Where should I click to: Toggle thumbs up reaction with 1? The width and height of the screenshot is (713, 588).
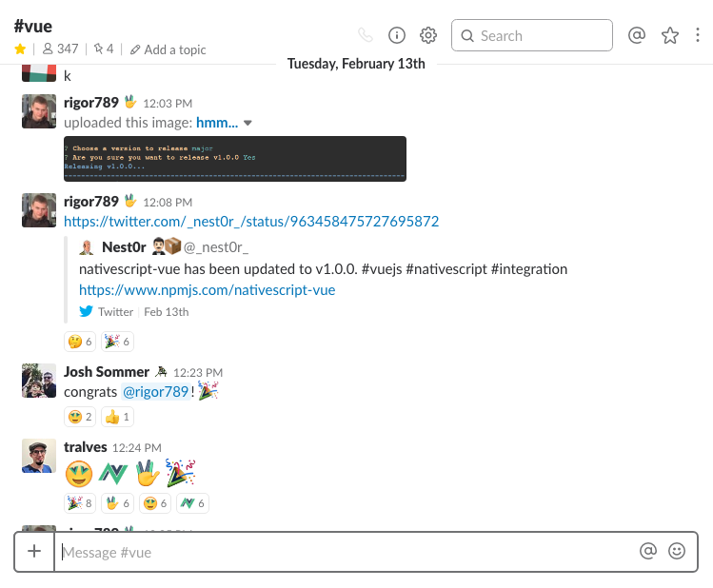117,417
